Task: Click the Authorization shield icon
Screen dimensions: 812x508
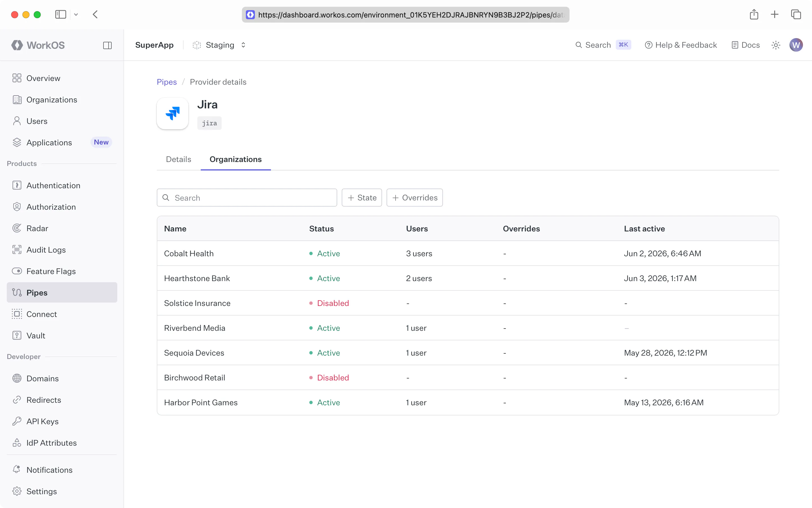Action: 17,207
